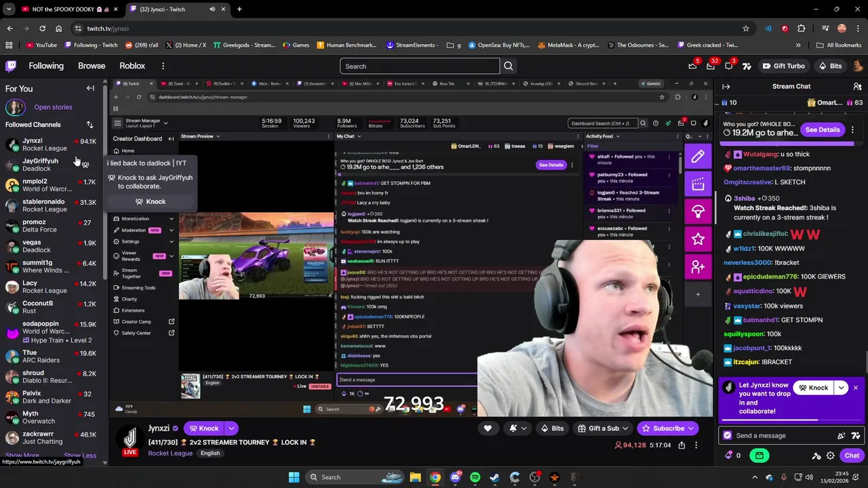Open notifications inbox with 32 badge
The image size is (868, 488).
pyautogui.click(x=711, y=66)
